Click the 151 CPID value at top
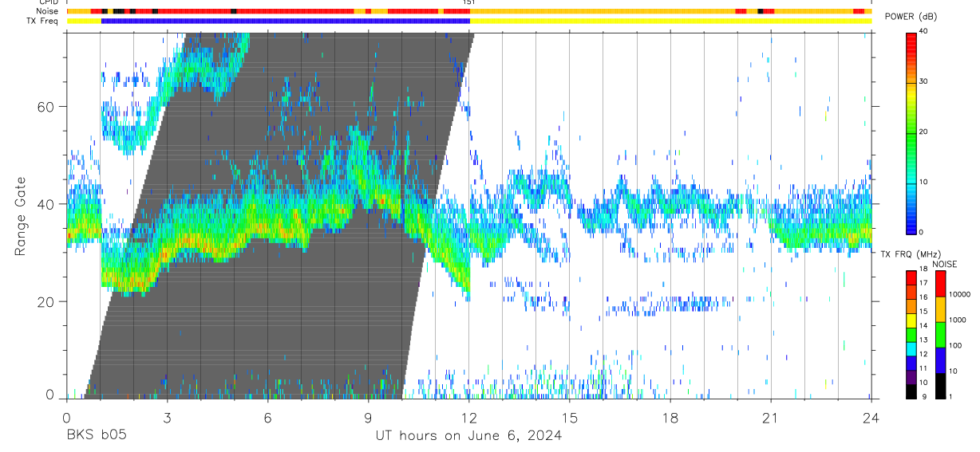The image size is (980, 452). [x=469, y=2]
